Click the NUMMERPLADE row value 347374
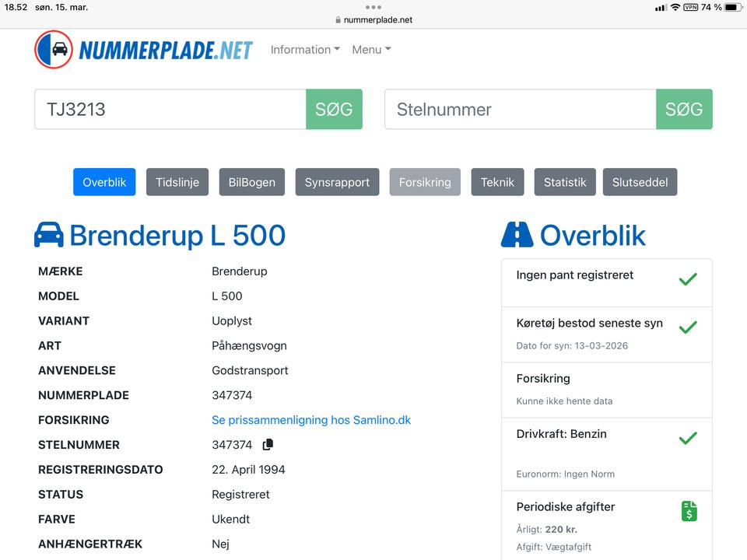The width and height of the screenshot is (747, 560). 232,395
